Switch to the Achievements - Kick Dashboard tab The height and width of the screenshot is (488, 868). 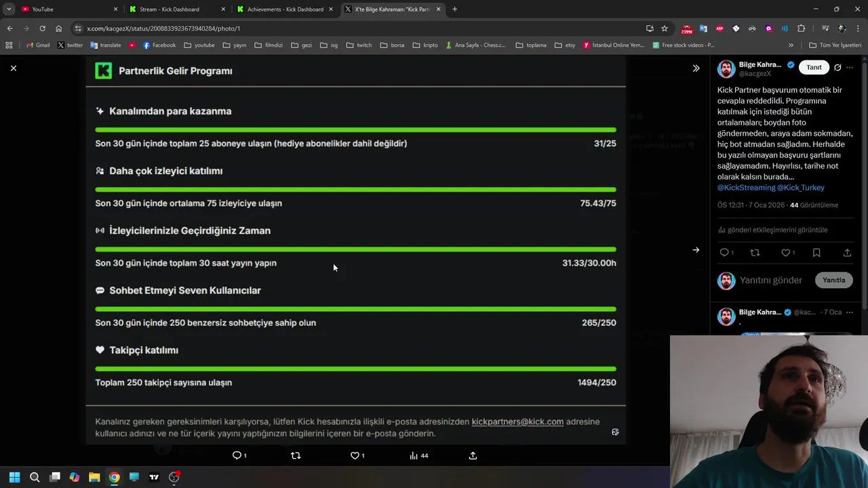[285, 9]
